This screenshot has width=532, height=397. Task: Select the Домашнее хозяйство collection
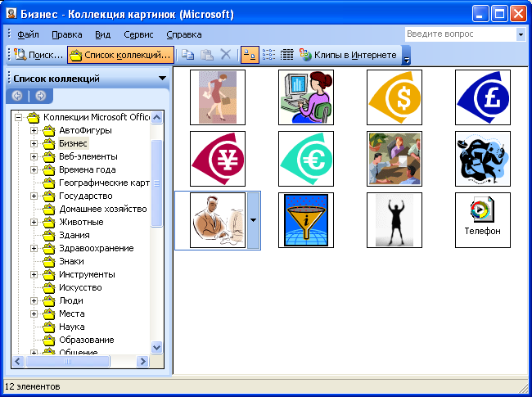tap(103, 209)
